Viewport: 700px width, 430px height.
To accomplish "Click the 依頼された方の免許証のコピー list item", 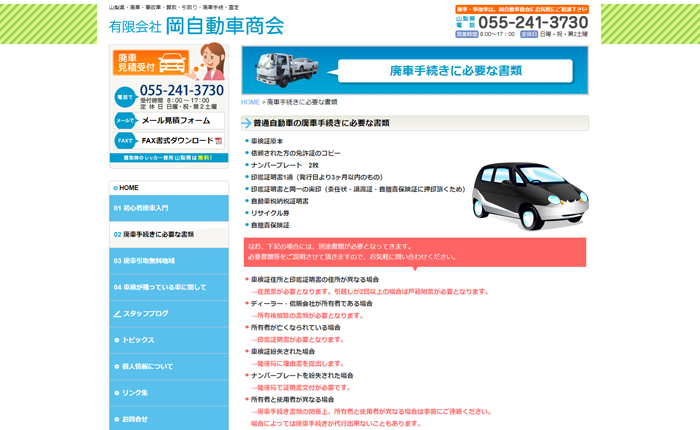I will (x=296, y=153).
